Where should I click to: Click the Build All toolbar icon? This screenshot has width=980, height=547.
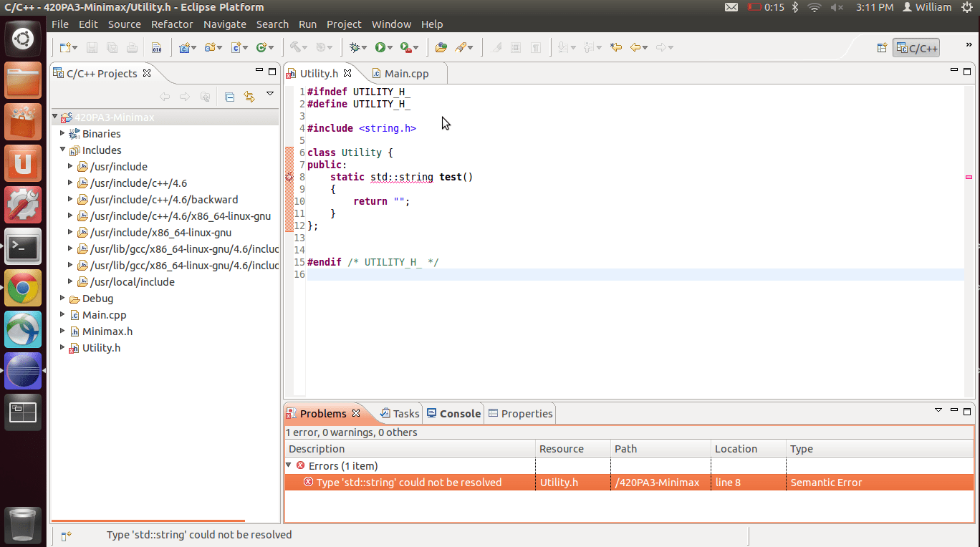pyautogui.click(x=296, y=47)
